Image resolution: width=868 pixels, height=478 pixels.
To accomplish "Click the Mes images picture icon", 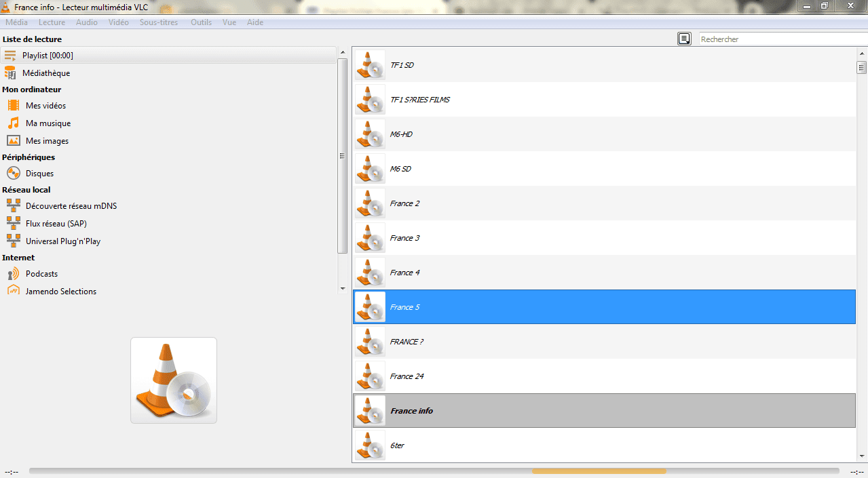I will (14, 140).
